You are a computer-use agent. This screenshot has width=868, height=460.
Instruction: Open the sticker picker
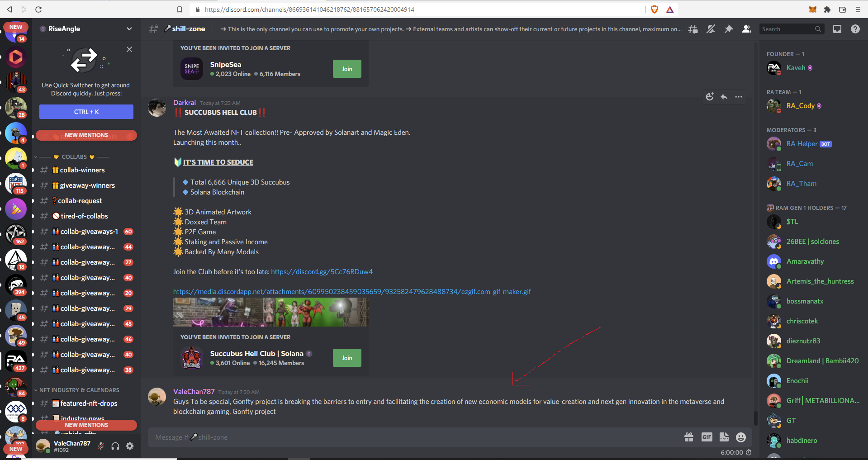point(724,437)
